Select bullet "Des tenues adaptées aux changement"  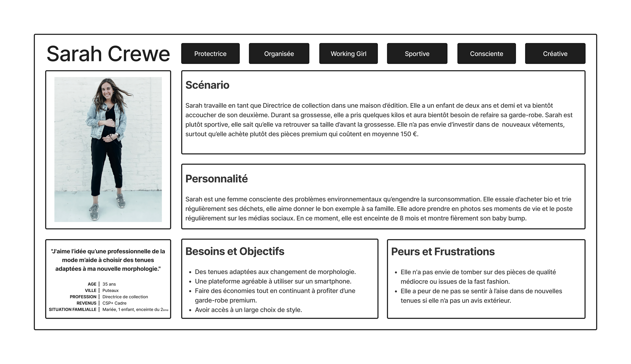click(x=275, y=272)
